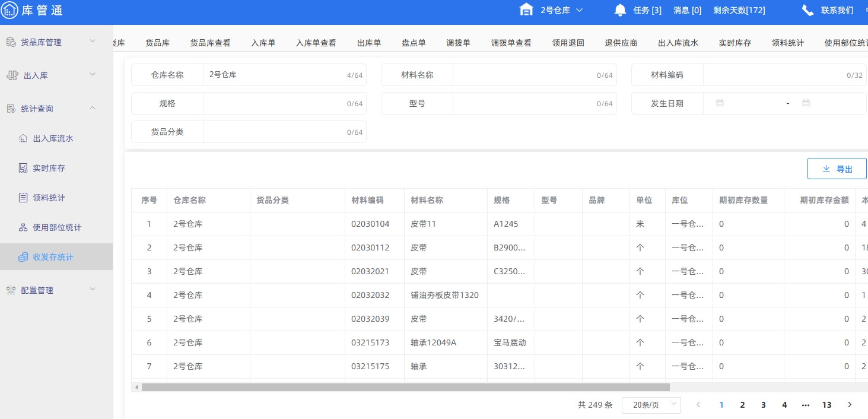Screen dimensions: 868x419
Task: Click the 仓库名称 input field
Action: [285, 75]
